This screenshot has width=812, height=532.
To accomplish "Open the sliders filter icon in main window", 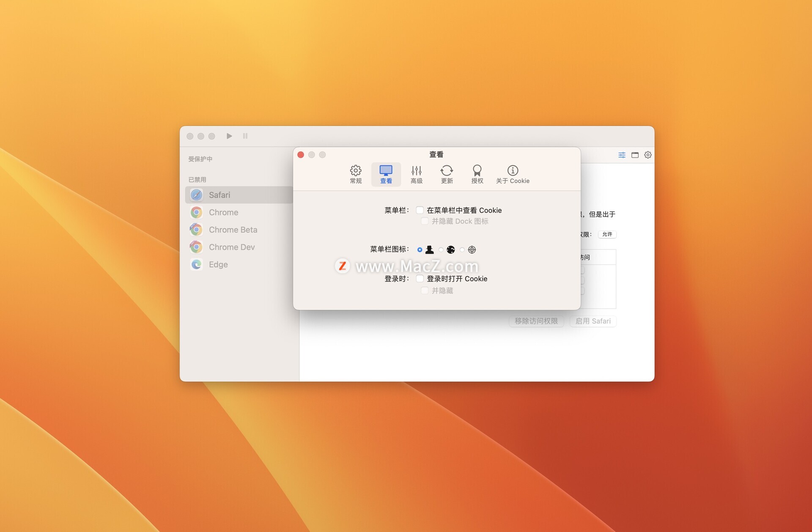I will 622,155.
